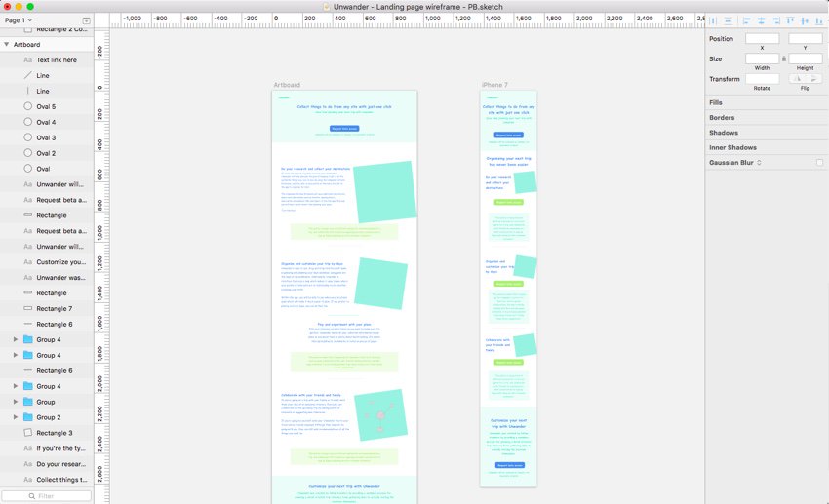Click the X position field
This screenshot has width=829, height=504.
(762, 39)
